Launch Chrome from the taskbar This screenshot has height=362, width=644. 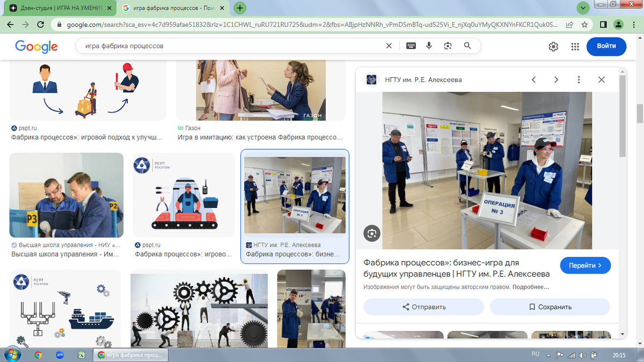38,354
